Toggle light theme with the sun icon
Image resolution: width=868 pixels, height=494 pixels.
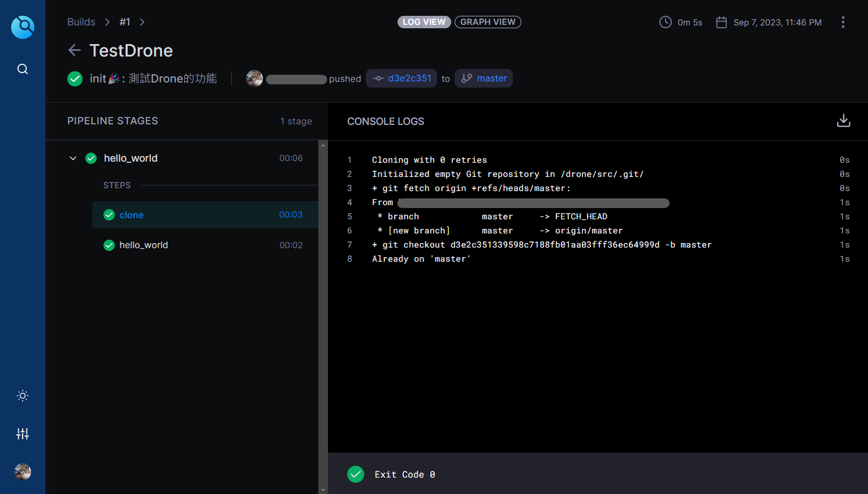pos(23,396)
